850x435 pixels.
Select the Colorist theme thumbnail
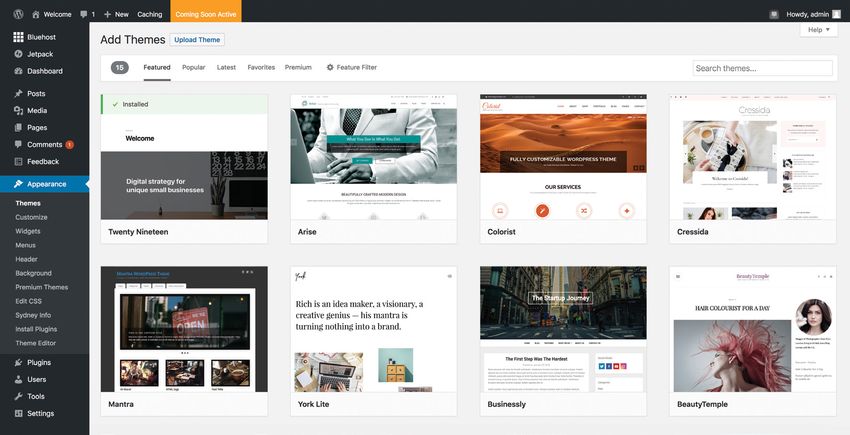coord(563,157)
